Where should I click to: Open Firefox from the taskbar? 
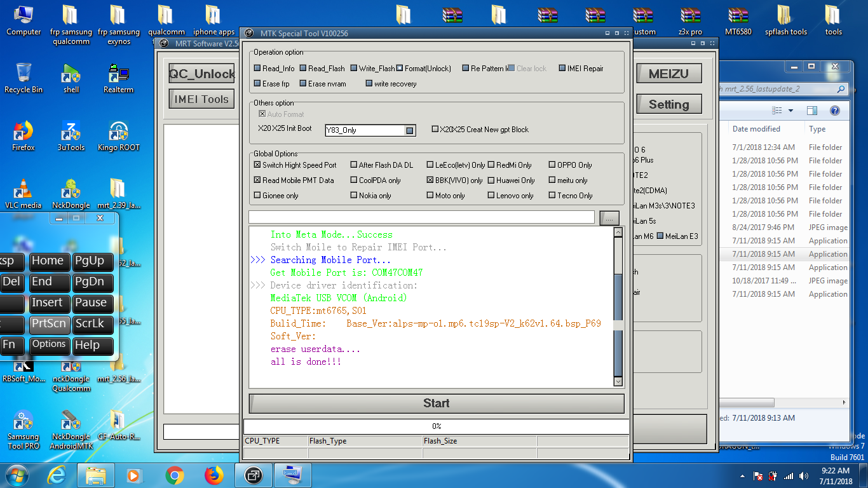[x=214, y=475]
